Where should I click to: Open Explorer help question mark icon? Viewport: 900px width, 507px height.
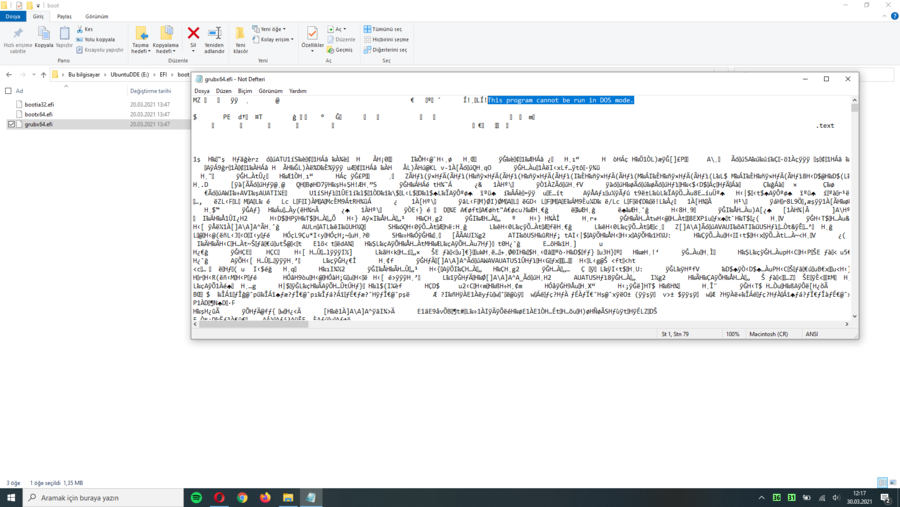point(894,16)
